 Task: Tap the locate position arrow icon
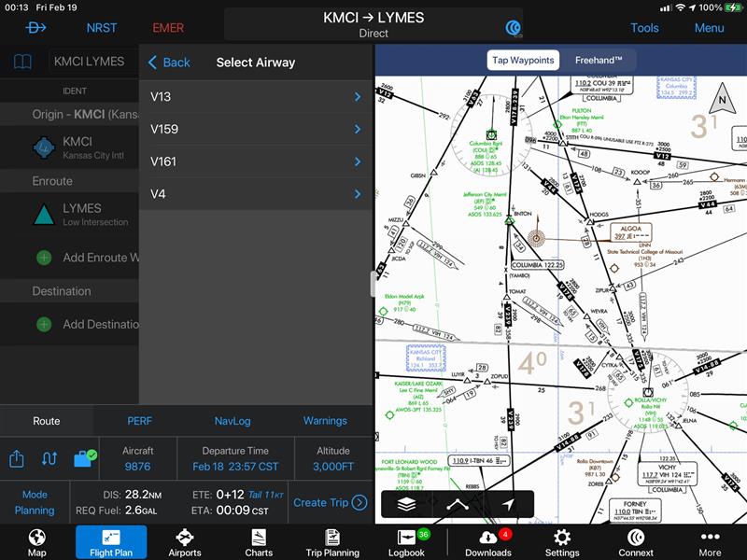[508, 504]
